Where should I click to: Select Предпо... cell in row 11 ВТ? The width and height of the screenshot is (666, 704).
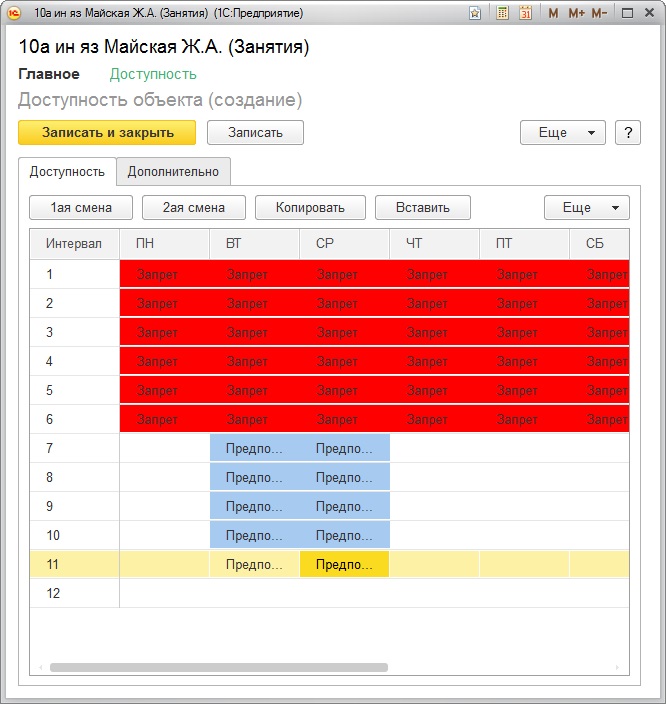point(255,564)
